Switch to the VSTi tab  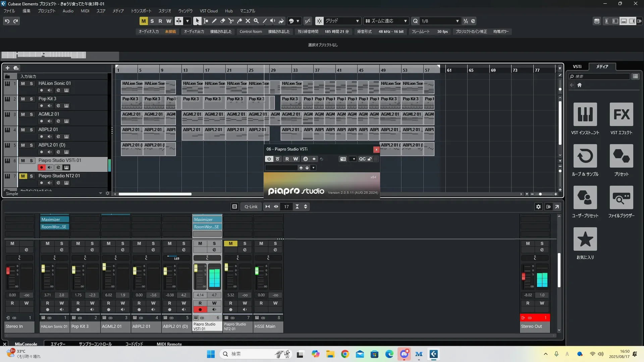pyautogui.click(x=577, y=67)
